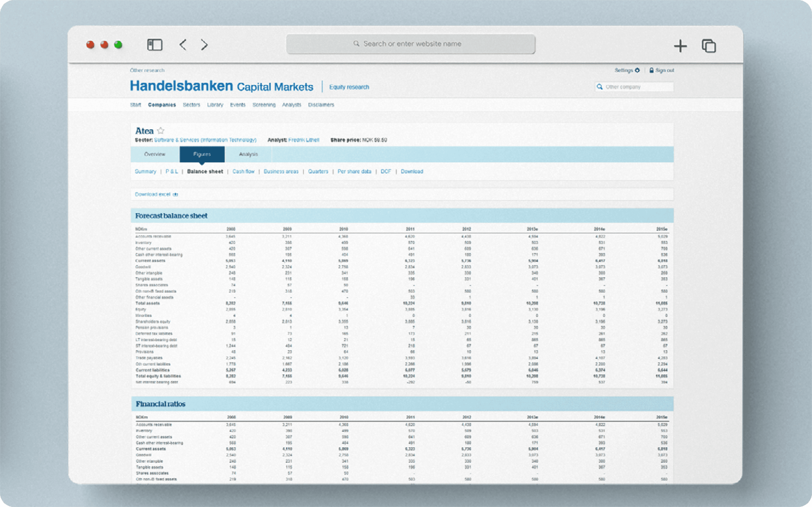Open the Cash flow figures view
Screen dimensions: 812x507
(244, 171)
